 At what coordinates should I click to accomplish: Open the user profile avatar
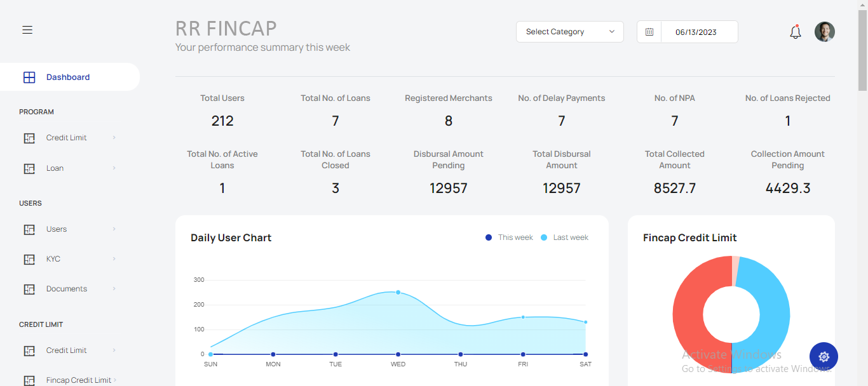coord(824,32)
